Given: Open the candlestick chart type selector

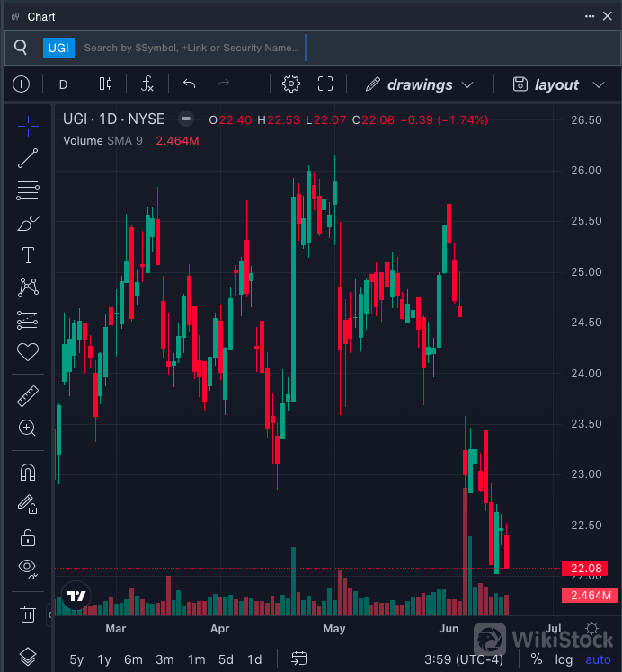Looking at the screenshot, I should (105, 84).
